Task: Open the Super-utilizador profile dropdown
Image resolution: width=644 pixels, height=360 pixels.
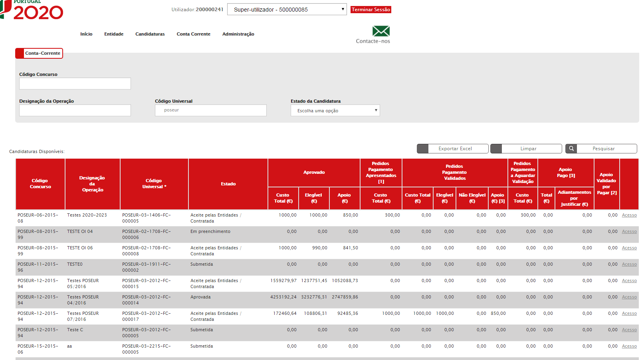Action: tap(287, 9)
